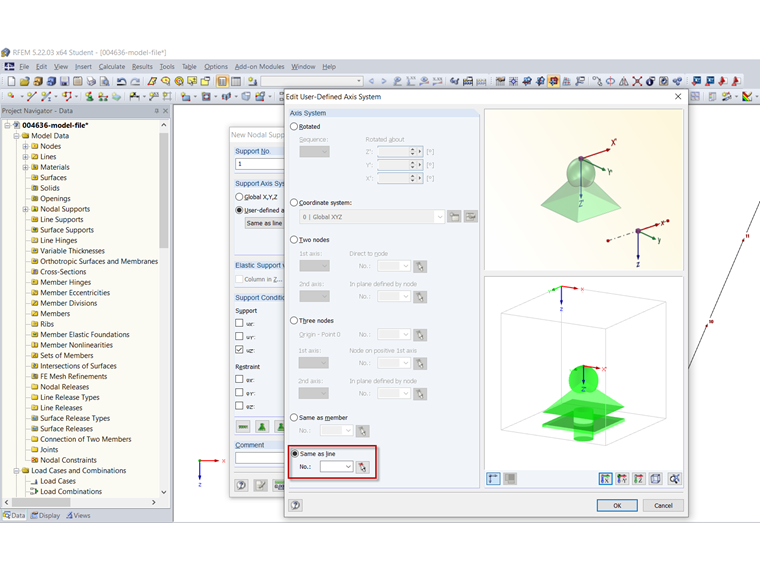
Task: Save the model with the floppy disk icon
Action: tap(64, 81)
